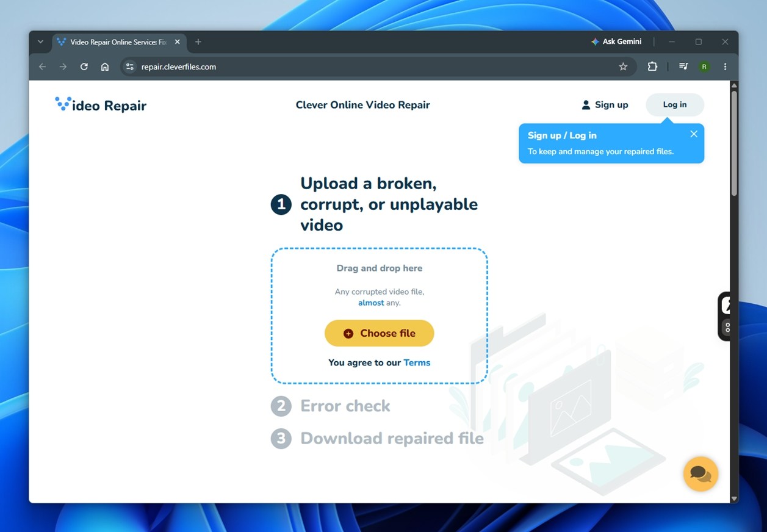Open the media control icon in toolbar
This screenshot has width=767, height=532.
click(x=683, y=66)
